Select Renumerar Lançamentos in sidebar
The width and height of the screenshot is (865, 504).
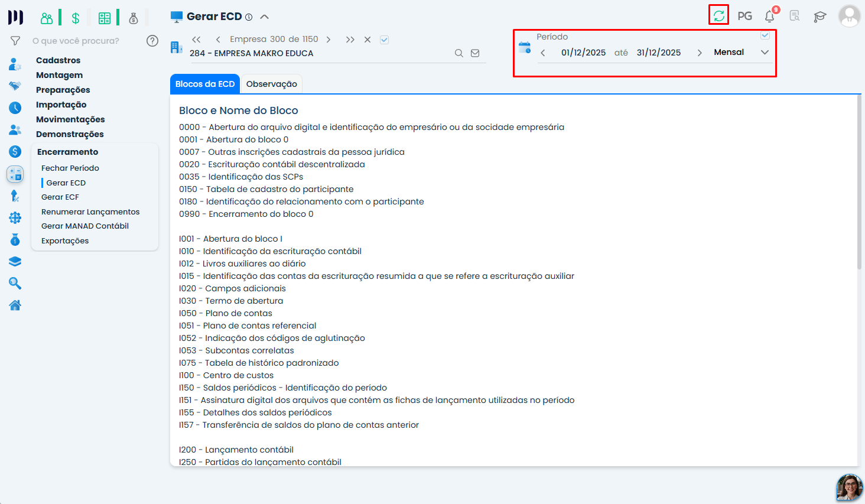(x=90, y=212)
